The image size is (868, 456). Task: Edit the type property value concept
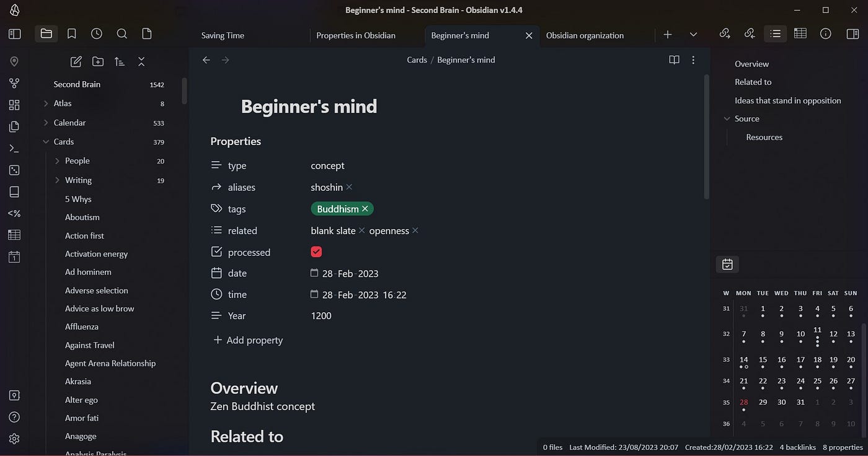tap(327, 166)
